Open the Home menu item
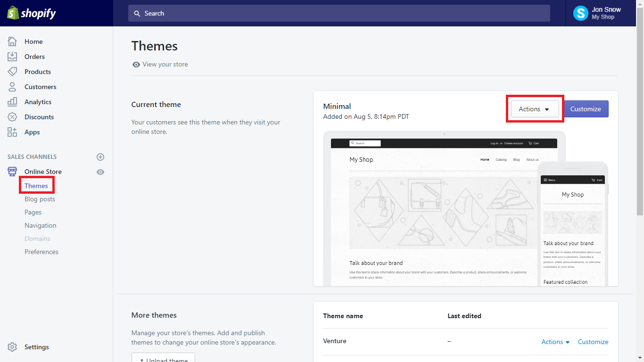The image size is (644, 362). tap(33, 41)
